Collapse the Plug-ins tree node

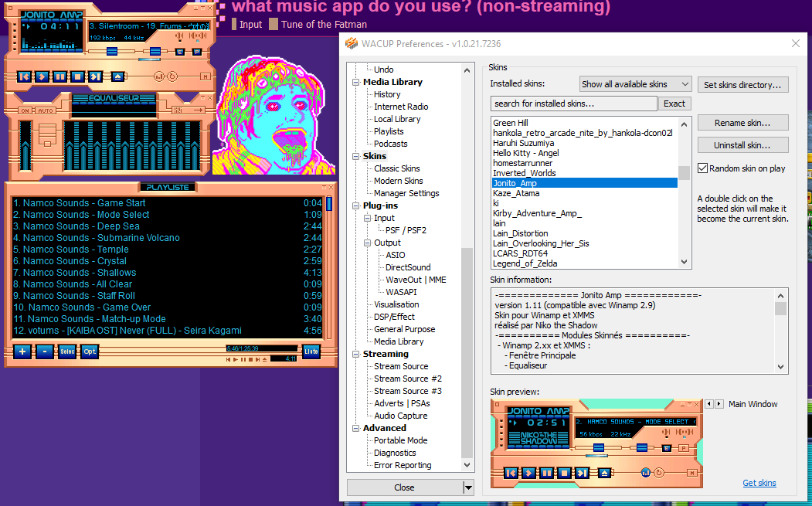356,205
